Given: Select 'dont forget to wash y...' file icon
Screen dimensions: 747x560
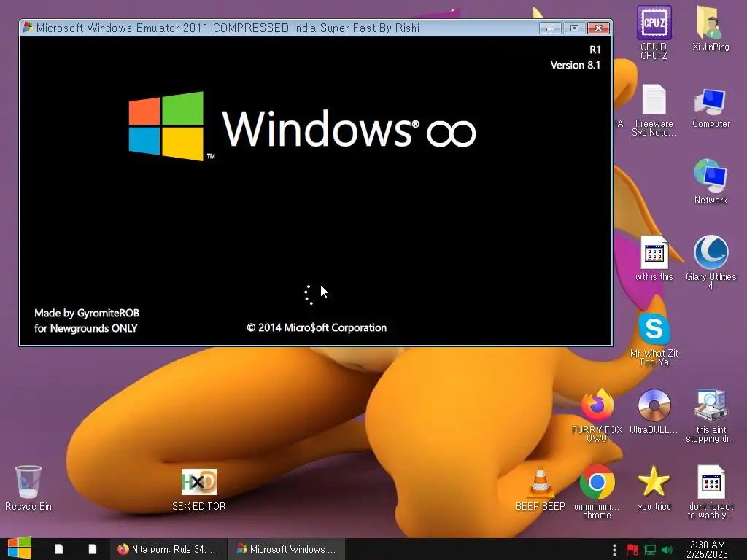Looking at the screenshot, I should click(x=711, y=492).
